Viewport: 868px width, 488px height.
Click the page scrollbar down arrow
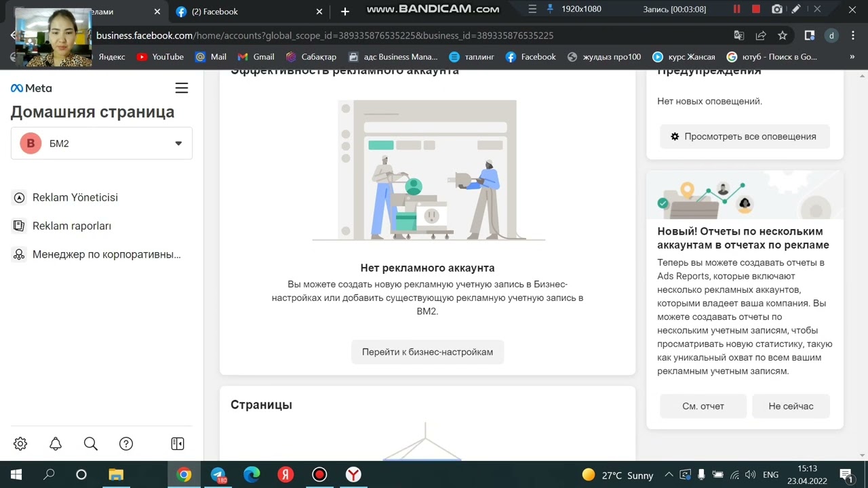coord(863,455)
